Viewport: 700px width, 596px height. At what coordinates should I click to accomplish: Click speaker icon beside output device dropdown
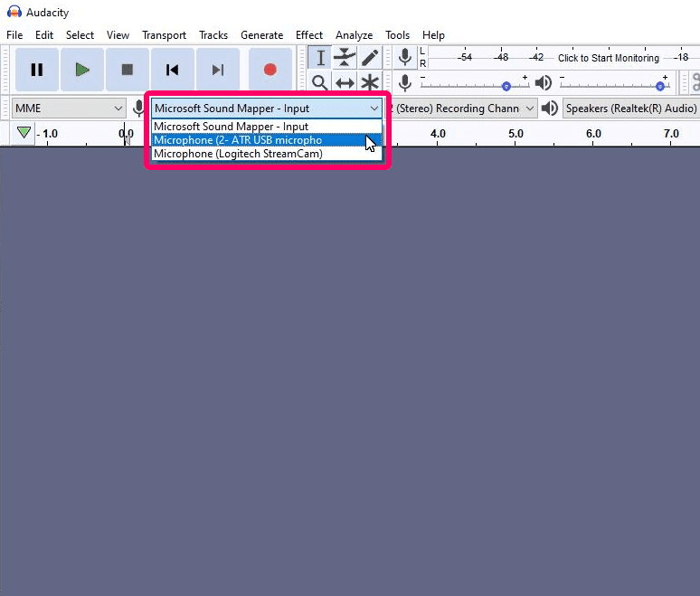[550, 109]
